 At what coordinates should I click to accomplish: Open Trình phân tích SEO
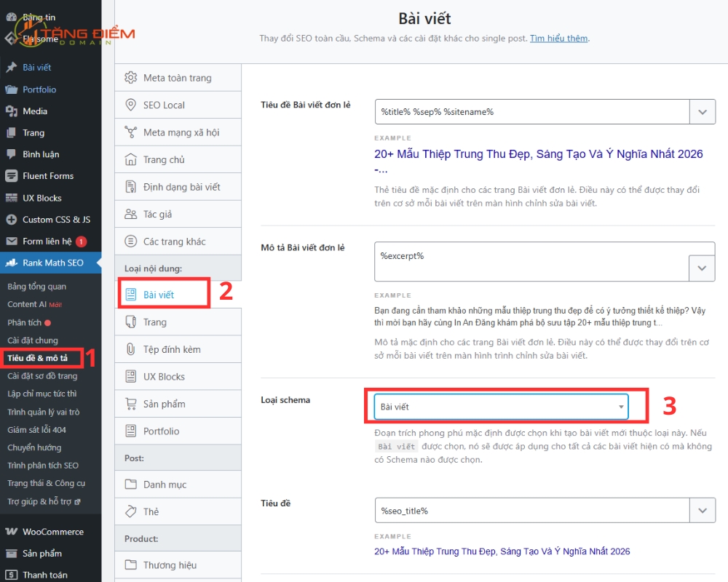tap(43, 465)
